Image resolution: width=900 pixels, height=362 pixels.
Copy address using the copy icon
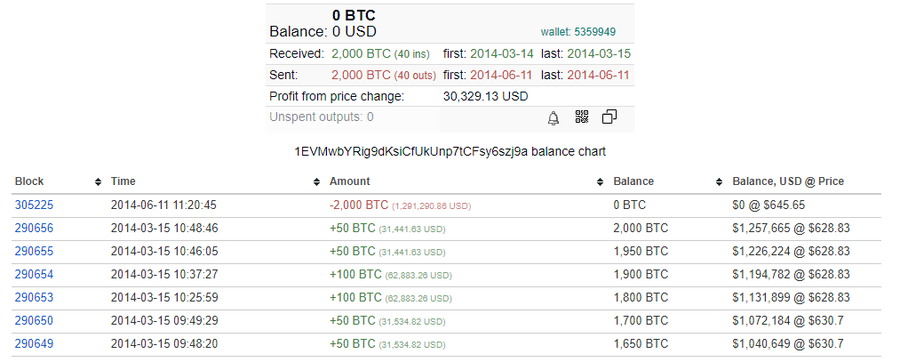pos(609,117)
